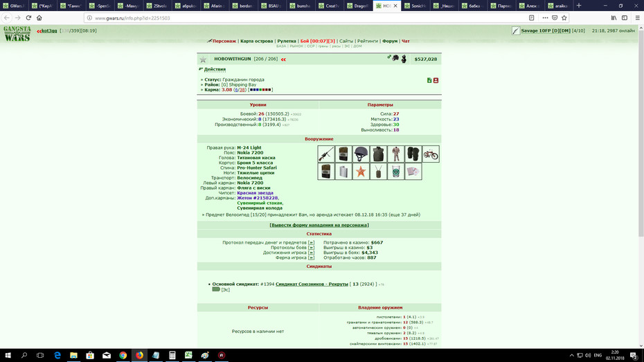Screen dimensions: 644x362
Task: Open the Firefox hamburger menu
Action: pyautogui.click(x=638, y=17)
